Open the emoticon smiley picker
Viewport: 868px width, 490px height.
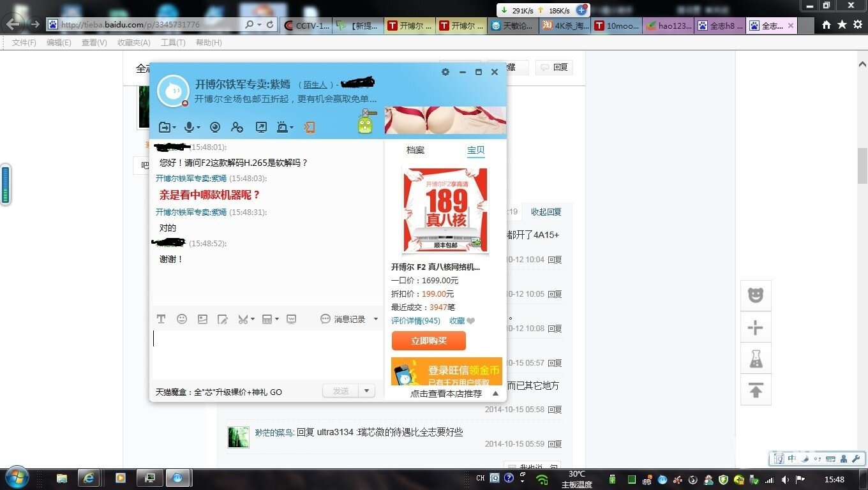[x=182, y=319]
